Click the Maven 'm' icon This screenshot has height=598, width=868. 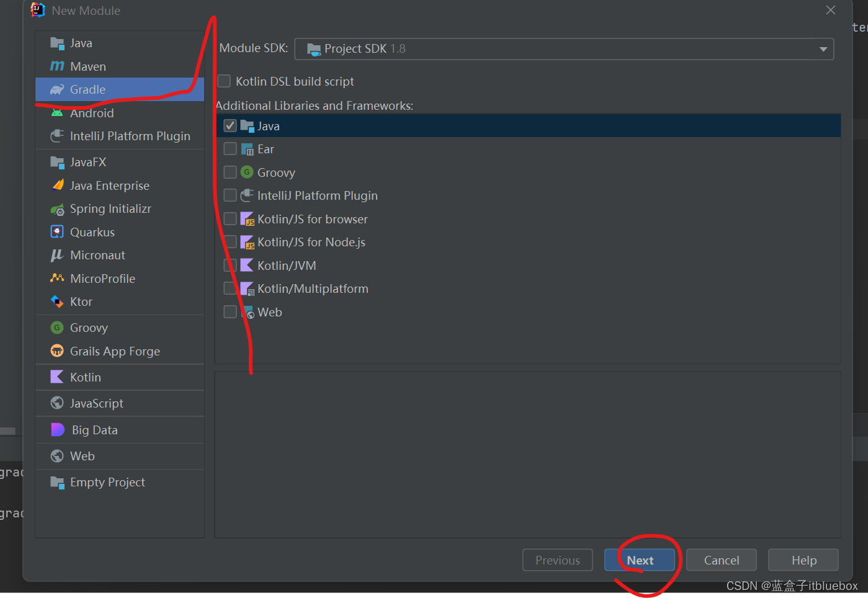57,66
